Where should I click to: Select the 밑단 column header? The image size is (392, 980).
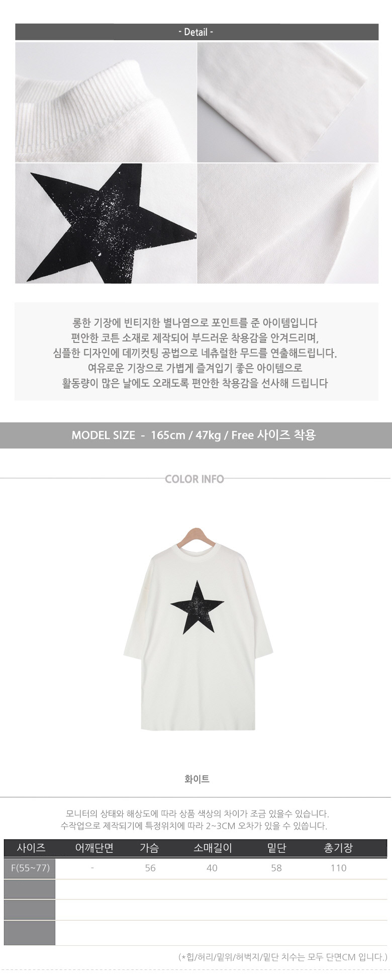click(x=276, y=848)
